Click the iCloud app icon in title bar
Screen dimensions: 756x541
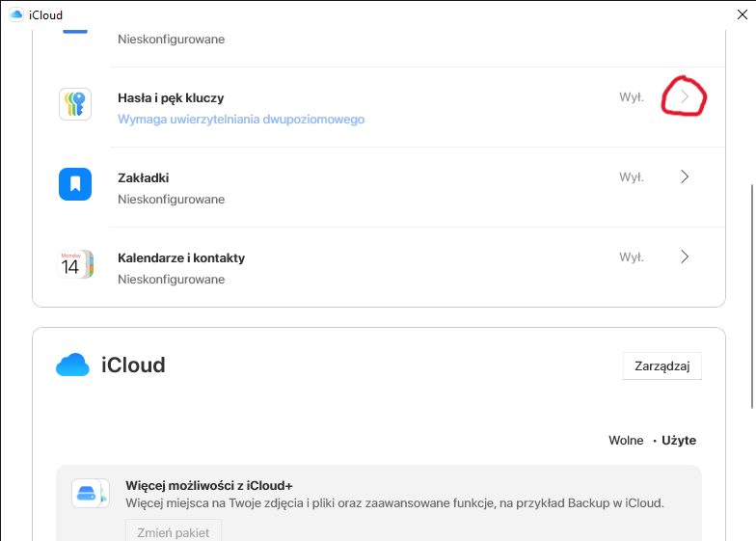[x=16, y=14]
